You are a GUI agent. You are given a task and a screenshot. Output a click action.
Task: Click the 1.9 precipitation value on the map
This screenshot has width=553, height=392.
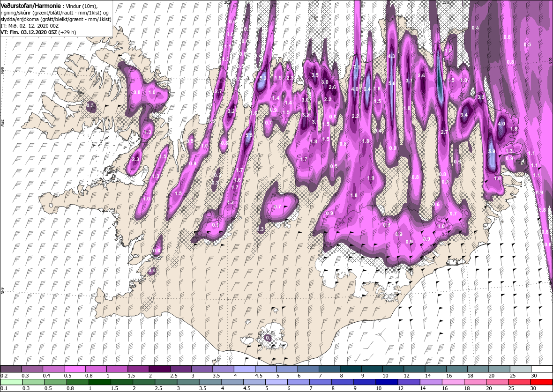(x=371, y=178)
